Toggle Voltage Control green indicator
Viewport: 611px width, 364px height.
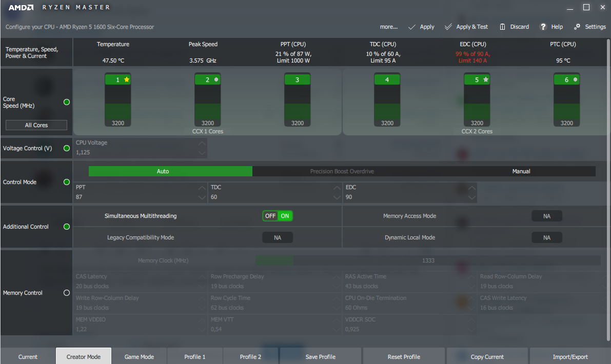[x=67, y=148]
